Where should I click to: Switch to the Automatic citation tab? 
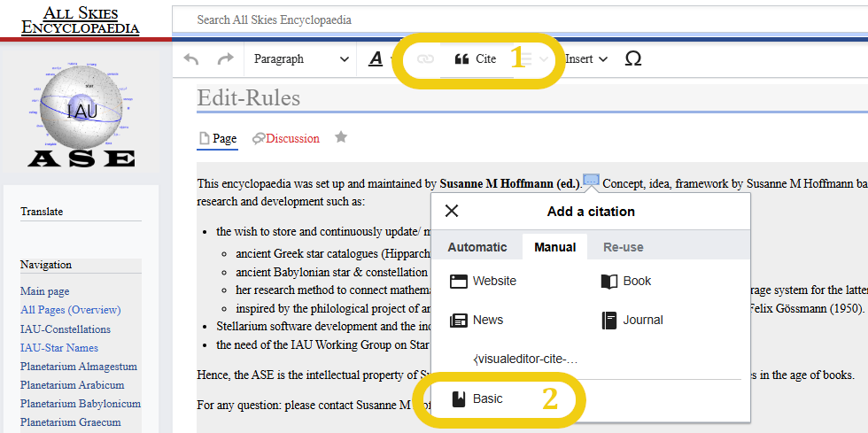477,247
